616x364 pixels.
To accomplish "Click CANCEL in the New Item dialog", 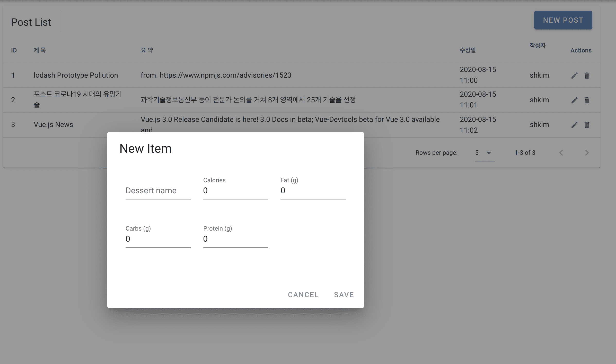I will coord(303,295).
